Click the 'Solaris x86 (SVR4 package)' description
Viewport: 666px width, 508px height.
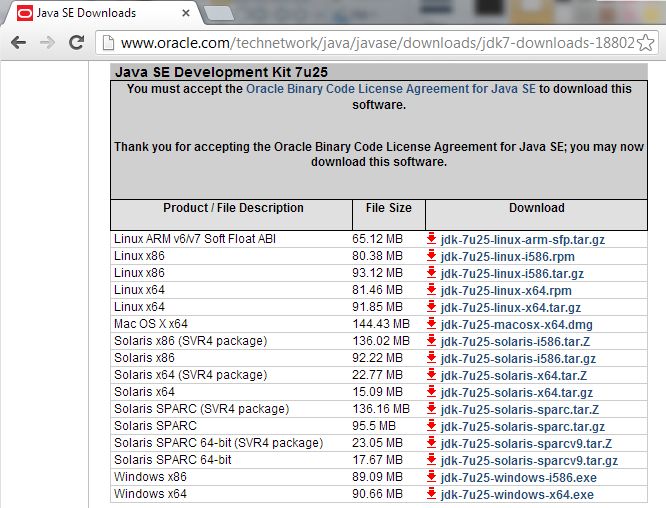[190, 341]
